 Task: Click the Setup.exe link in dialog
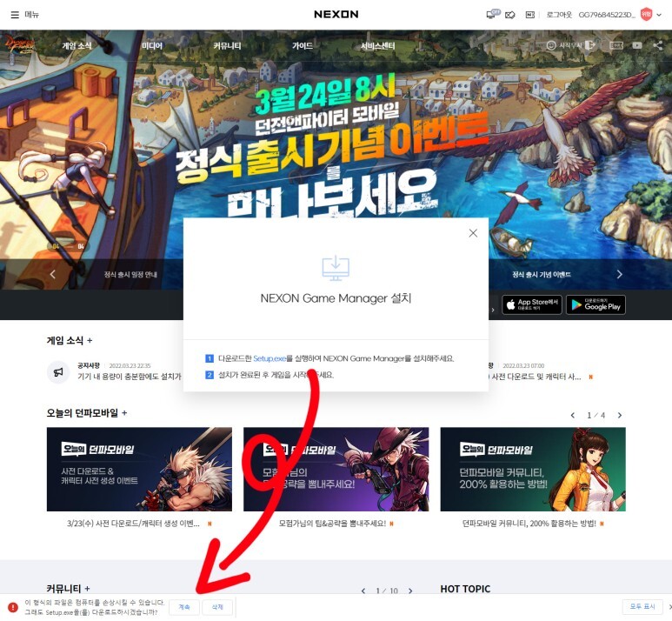[269, 358]
